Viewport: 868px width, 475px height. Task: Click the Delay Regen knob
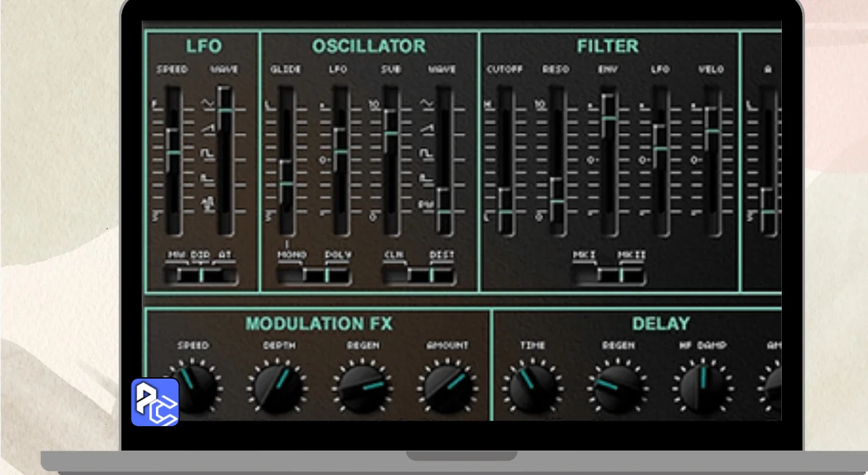618,387
